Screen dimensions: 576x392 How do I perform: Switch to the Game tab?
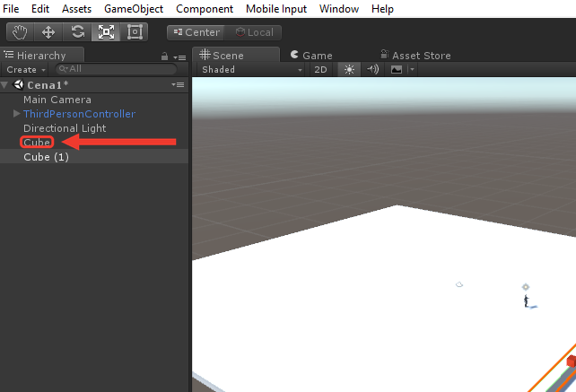311,56
